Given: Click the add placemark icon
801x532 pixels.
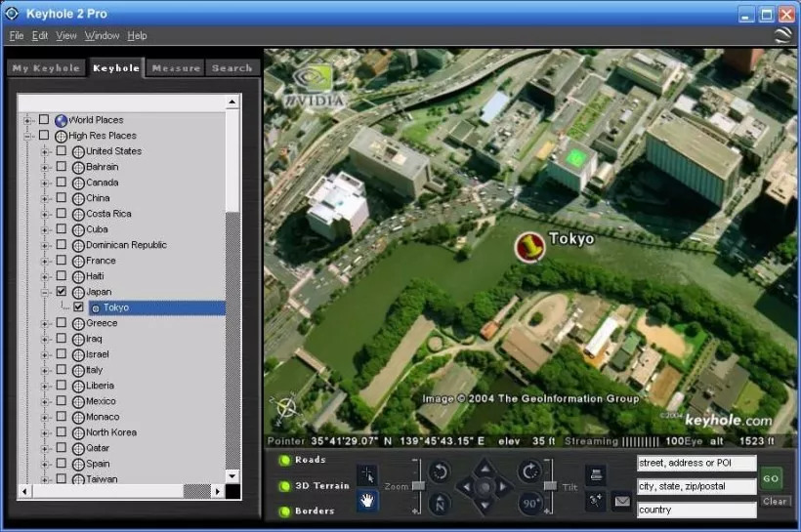Looking at the screenshot, I should click(x=596, y=501).
